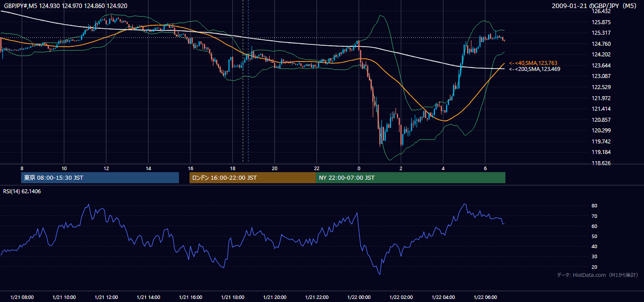Click bottom time label 1/22 00:00
Screen dimensions: 644x302
click(x=359, y=297)
